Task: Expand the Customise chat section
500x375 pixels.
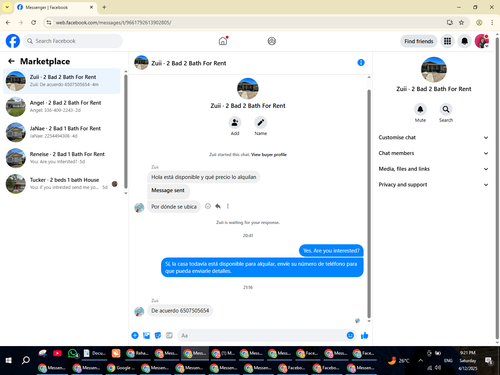Action: click(433, 137)
